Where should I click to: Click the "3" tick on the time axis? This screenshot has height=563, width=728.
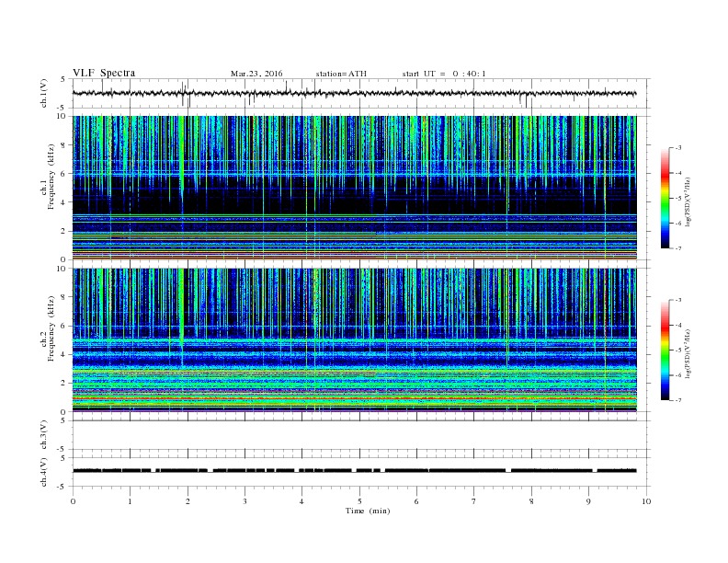(245, 501)
